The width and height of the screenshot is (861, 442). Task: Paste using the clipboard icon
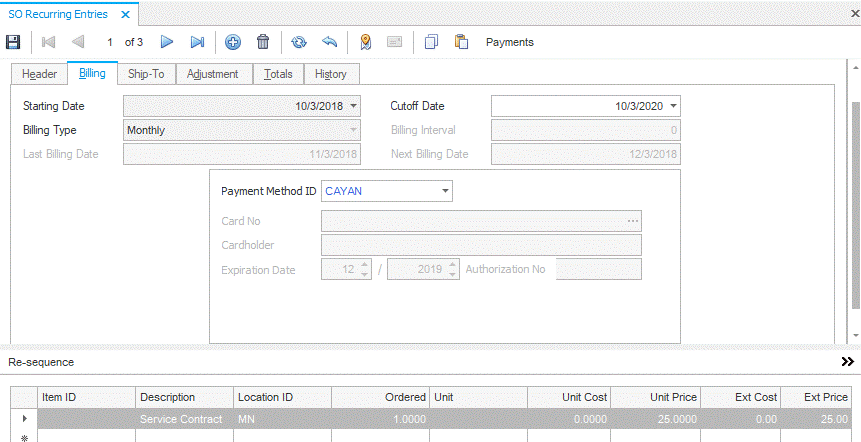(461, 42)
